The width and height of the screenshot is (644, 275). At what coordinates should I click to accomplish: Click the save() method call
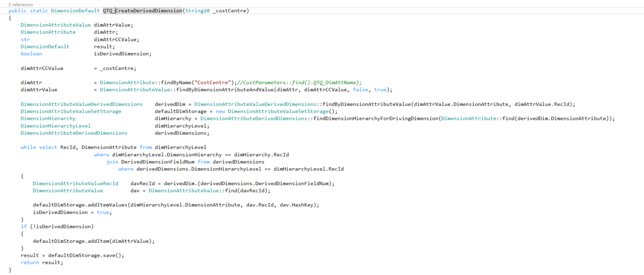[x=112, y=256]
